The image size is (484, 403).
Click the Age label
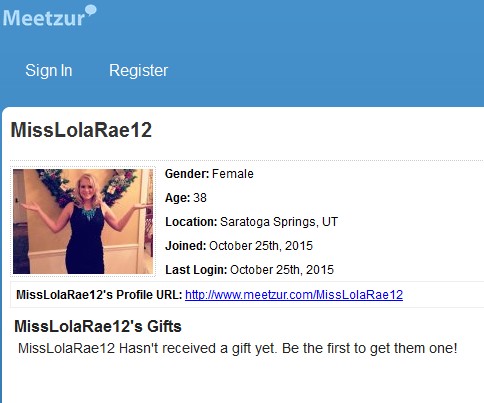178,198
